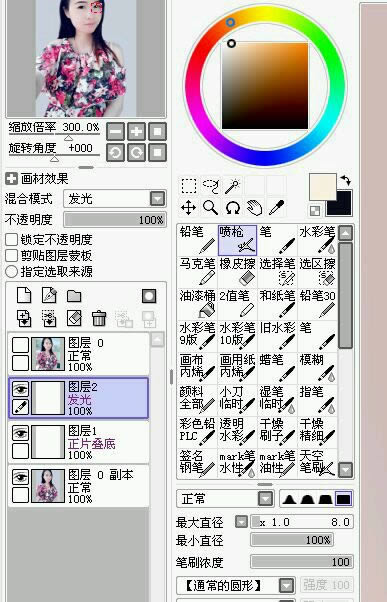Image resolution: width=387 pixels, height=602 pixels.
Task: Select the 油漆桶 paint bucket tool
Action: (x=197, y=304)
